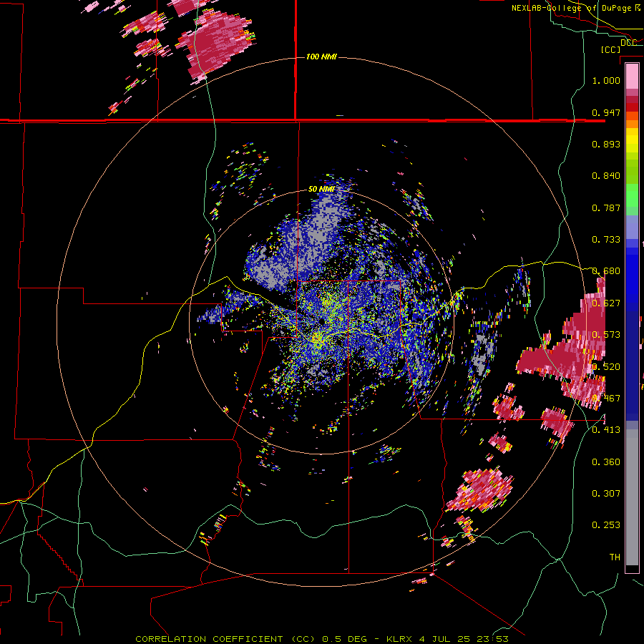
Task: Pick the orange segment of color bar
Action: point(632,124)
